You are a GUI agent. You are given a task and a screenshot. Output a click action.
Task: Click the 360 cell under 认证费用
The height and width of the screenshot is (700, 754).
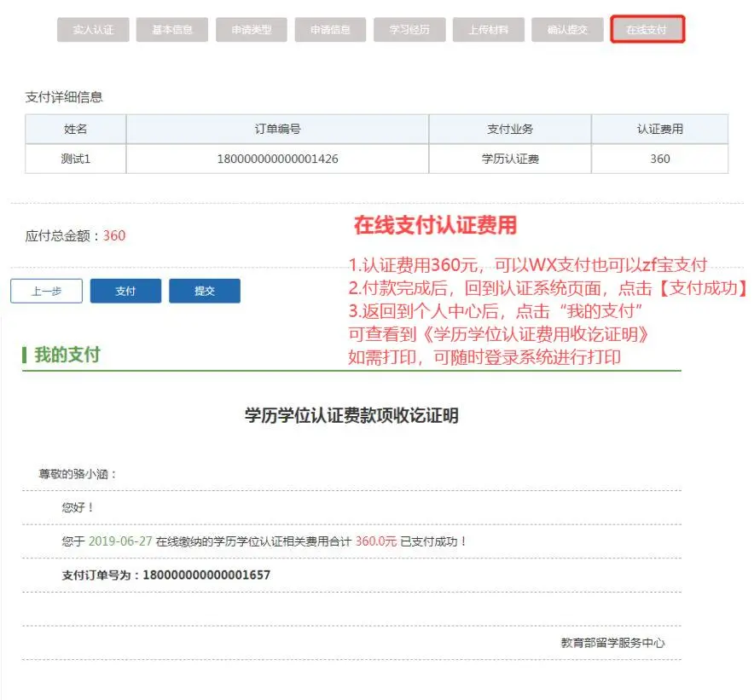[660, 159]
